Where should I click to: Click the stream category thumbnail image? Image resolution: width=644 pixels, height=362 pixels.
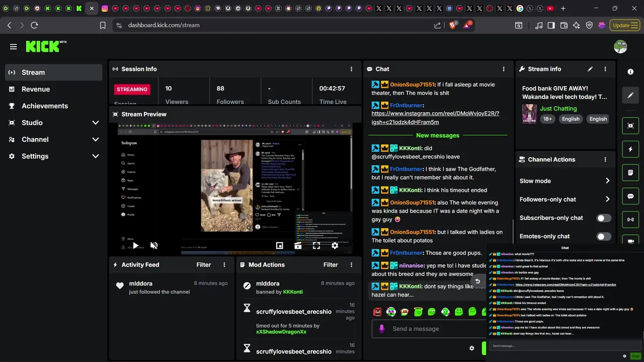(x=529, y=114)
